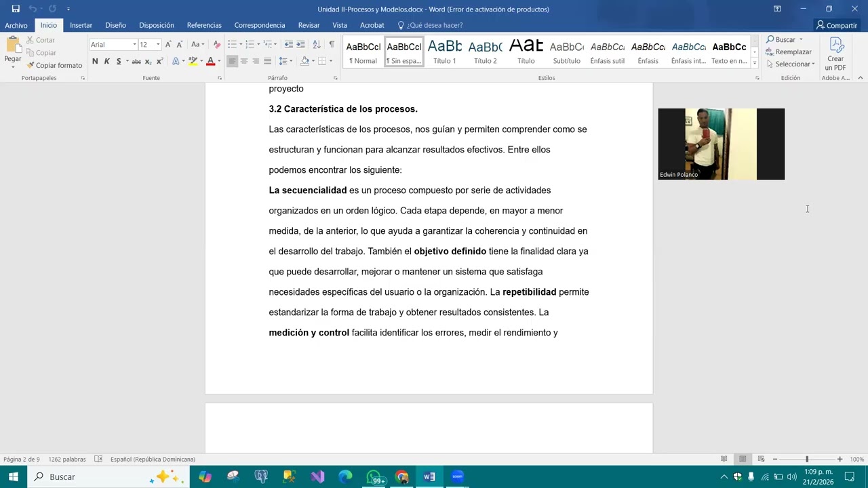Apply the Título 1 style

445,52
